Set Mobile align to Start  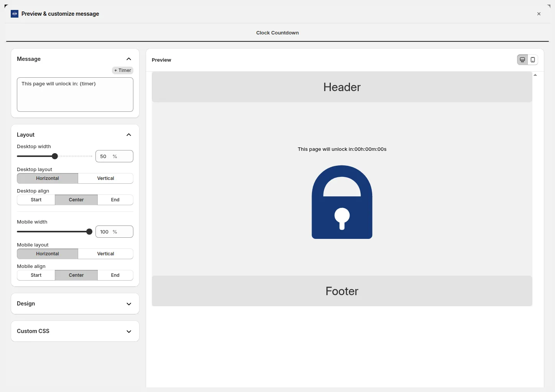click(36, 275)
